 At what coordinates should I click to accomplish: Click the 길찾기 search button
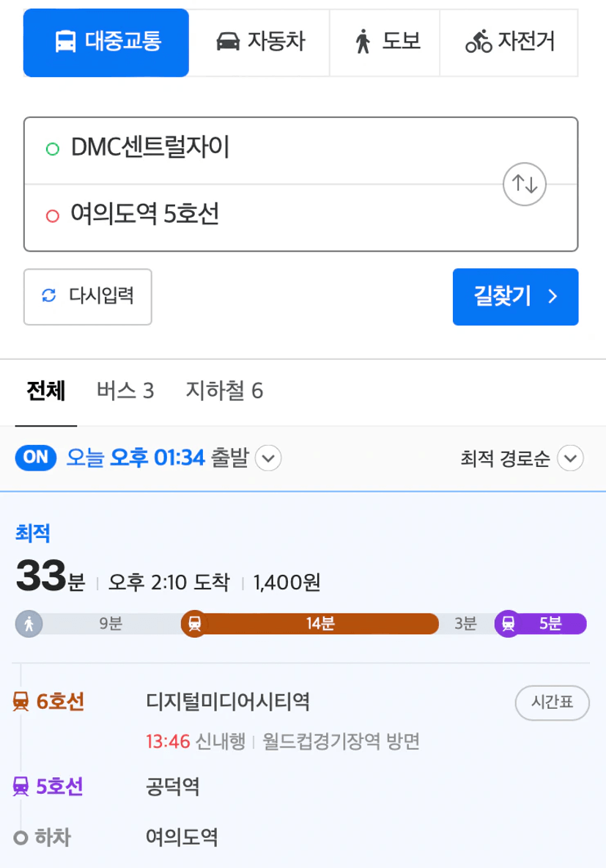516,297
